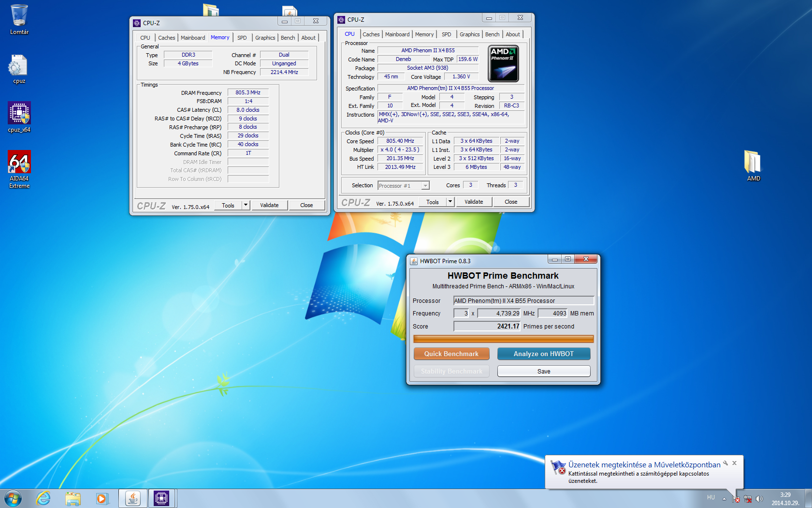Click the HWBOT benchmark progress bar
The width and height of the screenshot is (812, 508).
503,339
